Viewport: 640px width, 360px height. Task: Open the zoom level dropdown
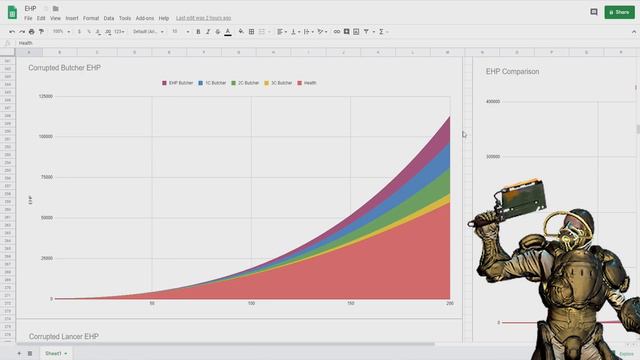tap(61, 31)
